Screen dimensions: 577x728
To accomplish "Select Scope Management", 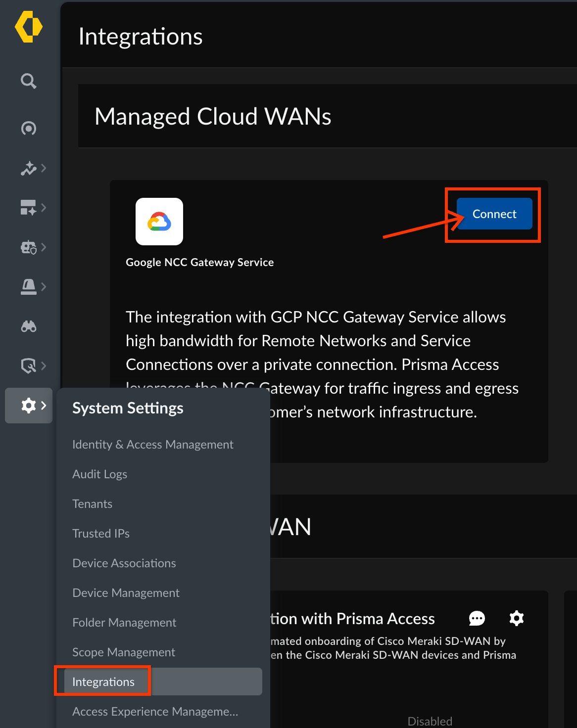I will coord(124,652).
